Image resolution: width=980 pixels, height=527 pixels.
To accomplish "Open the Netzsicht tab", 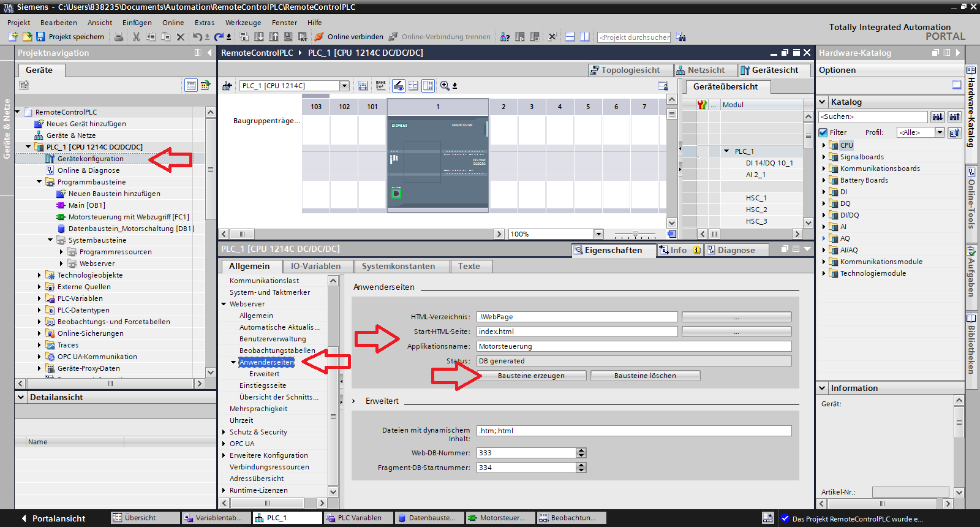I will click(x=706, y=70).
